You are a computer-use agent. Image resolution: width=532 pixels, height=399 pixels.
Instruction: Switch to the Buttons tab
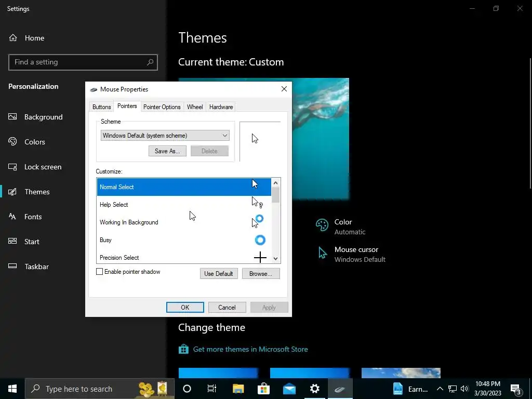tap(101, 107)
